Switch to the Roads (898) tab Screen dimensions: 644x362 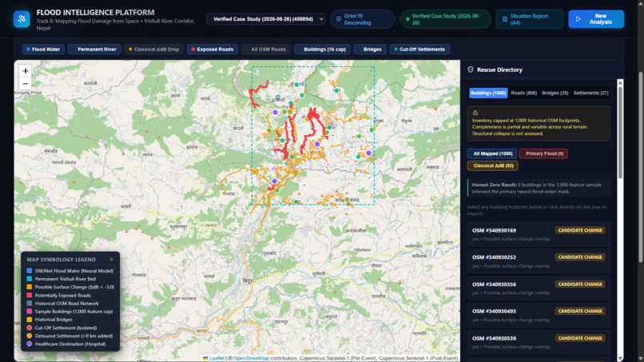click(x=523, y=93)
